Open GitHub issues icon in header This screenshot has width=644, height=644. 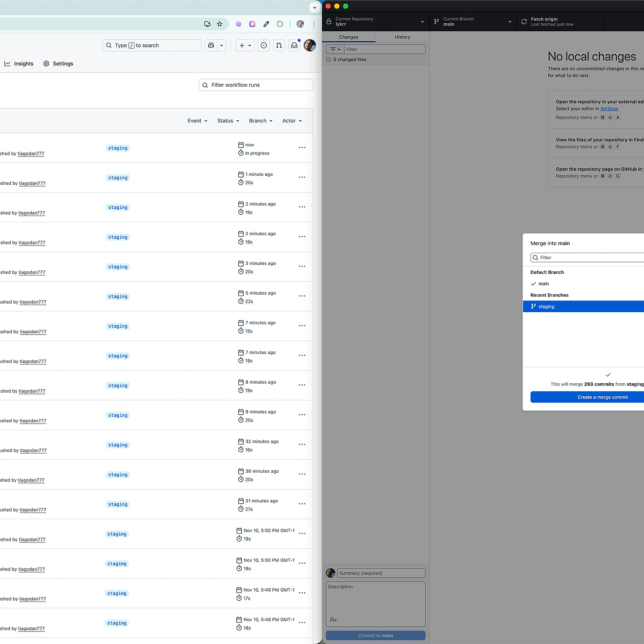(x=264, y=45)
